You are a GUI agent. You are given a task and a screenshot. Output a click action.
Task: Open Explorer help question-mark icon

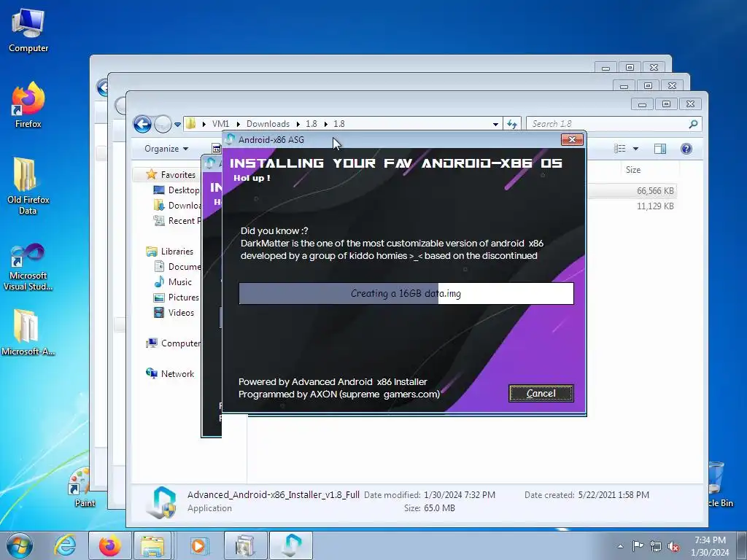coord(686,149)
